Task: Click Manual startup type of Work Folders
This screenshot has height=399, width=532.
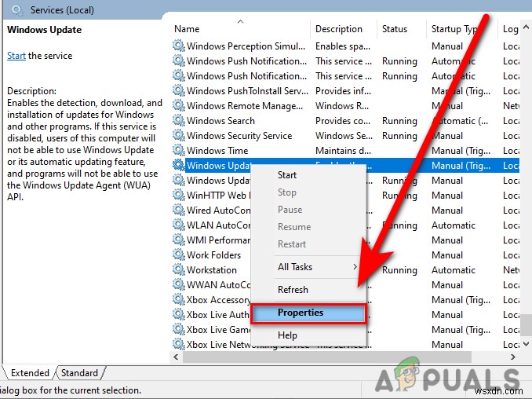Action: (x=447, y=255)
